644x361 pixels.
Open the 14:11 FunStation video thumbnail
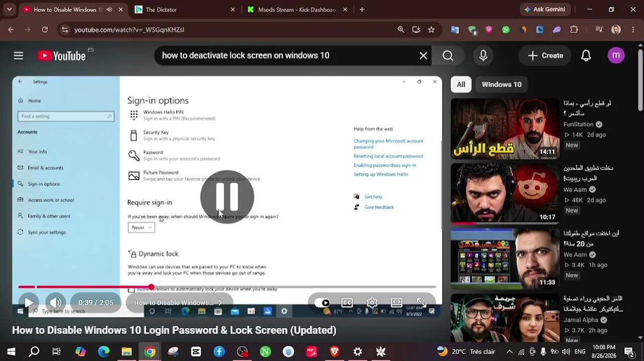(505, 129)
